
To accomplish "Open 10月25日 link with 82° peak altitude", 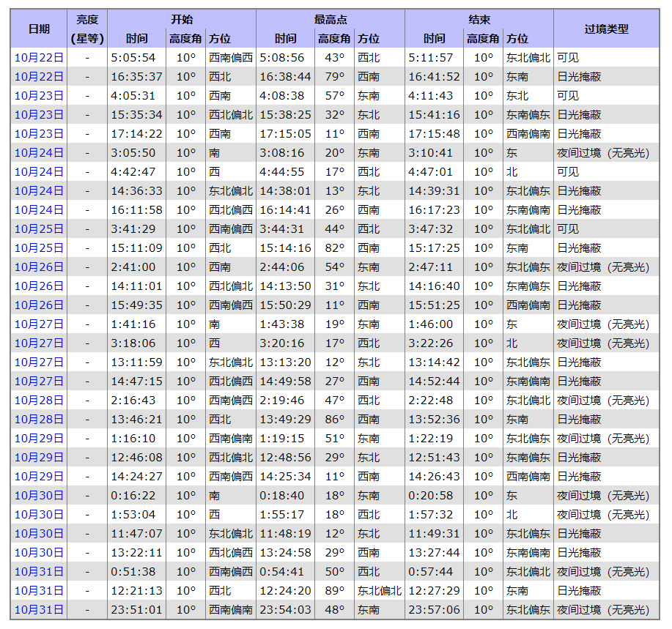I will click(x=39, y=247).
